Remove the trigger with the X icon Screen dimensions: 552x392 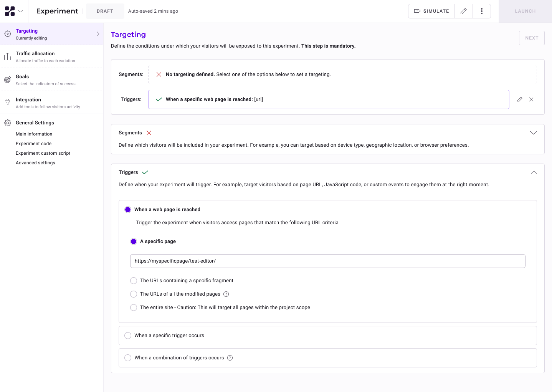pyautogui.click(x=531, y=99)
